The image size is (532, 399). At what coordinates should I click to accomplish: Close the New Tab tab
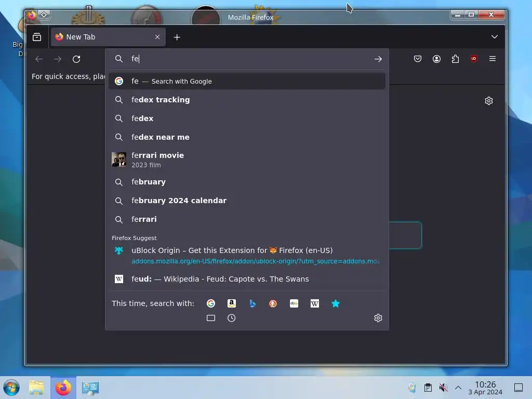[x=157, y=37]
